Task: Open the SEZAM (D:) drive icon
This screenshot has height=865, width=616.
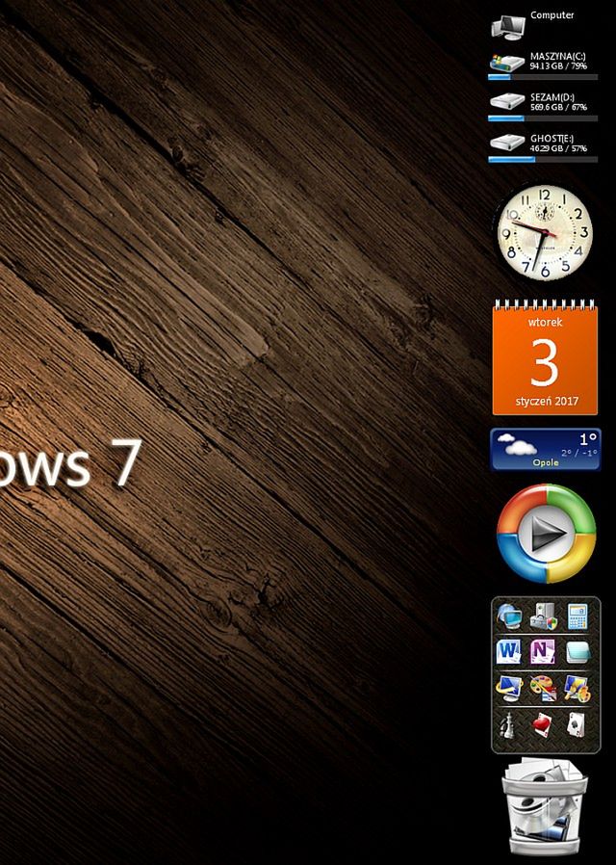Action: click(507, 101)
